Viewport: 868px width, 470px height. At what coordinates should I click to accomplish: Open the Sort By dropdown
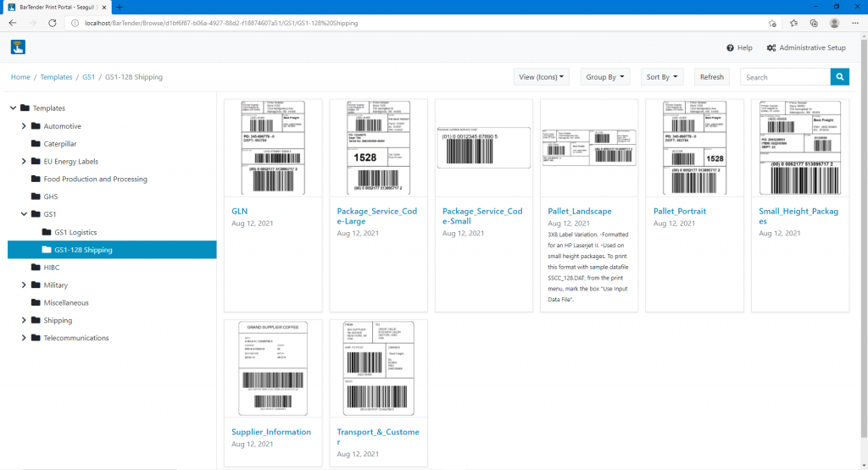tap(661, 77)
